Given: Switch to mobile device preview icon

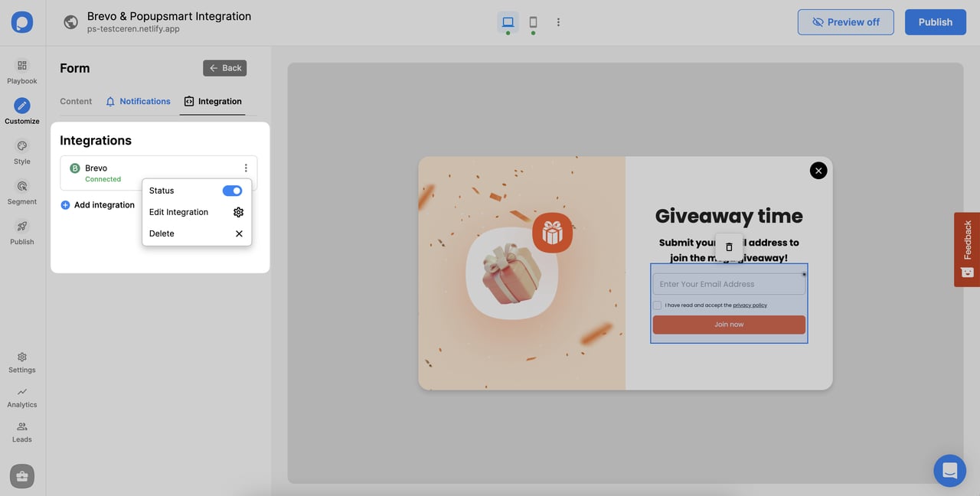Looking at the screenshot, I should [533, 22].
